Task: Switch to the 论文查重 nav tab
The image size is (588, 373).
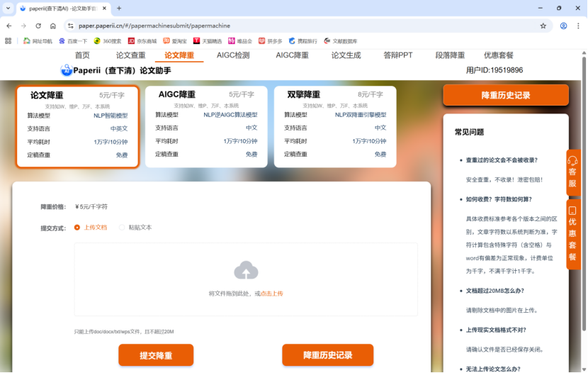Action: tap(130, 55)
